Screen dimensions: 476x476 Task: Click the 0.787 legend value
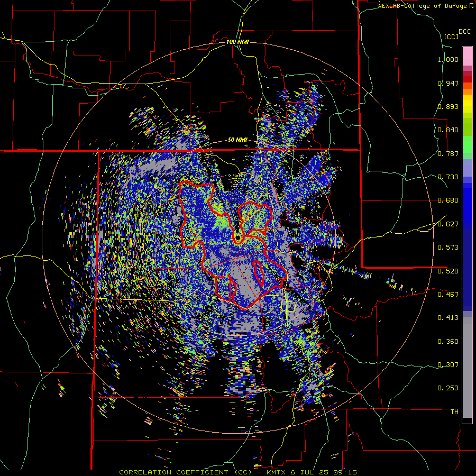[448, 153]
